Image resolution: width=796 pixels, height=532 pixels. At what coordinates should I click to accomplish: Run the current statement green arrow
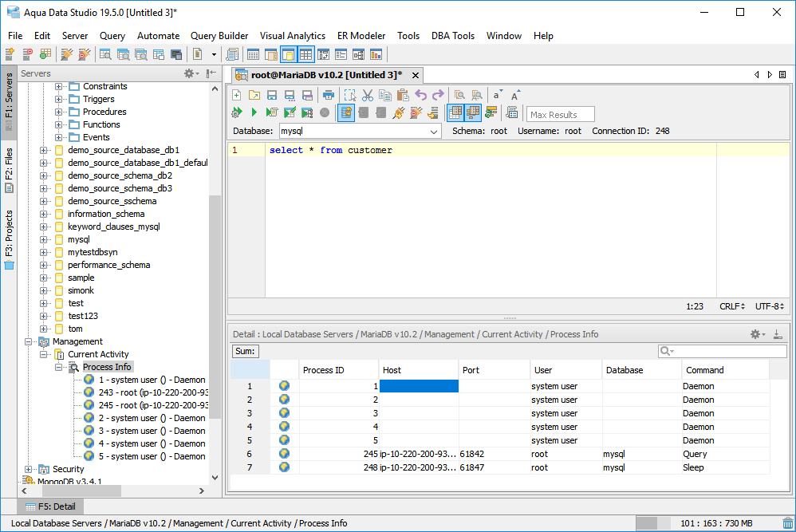[x=254, y=112]
